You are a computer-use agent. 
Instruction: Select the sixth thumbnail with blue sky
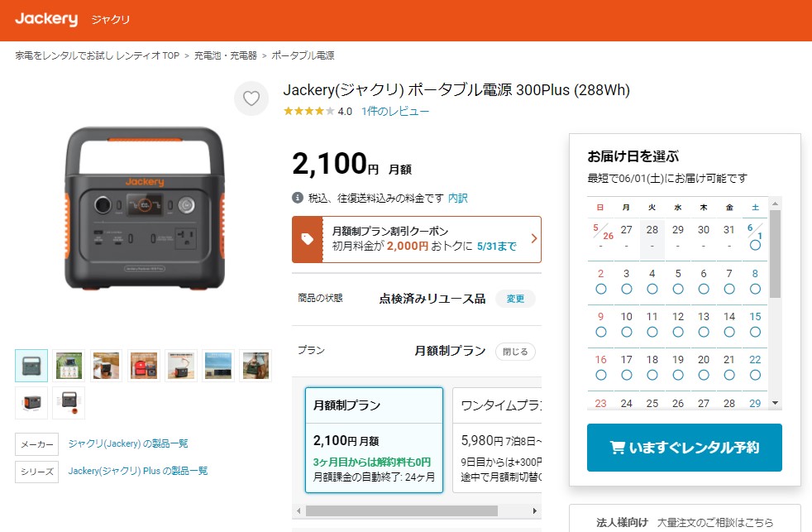(x=218, y=366)
